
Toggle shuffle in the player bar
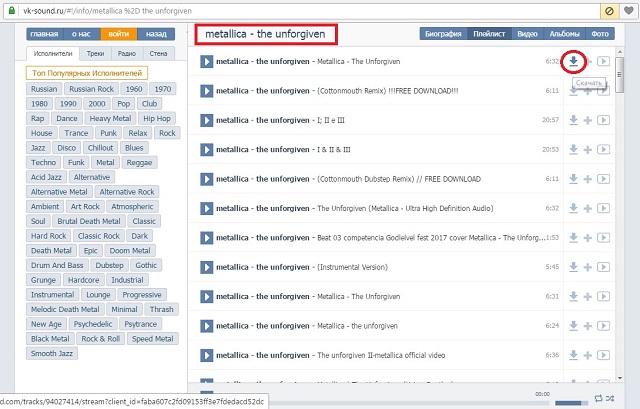click(x=610, y=398)
